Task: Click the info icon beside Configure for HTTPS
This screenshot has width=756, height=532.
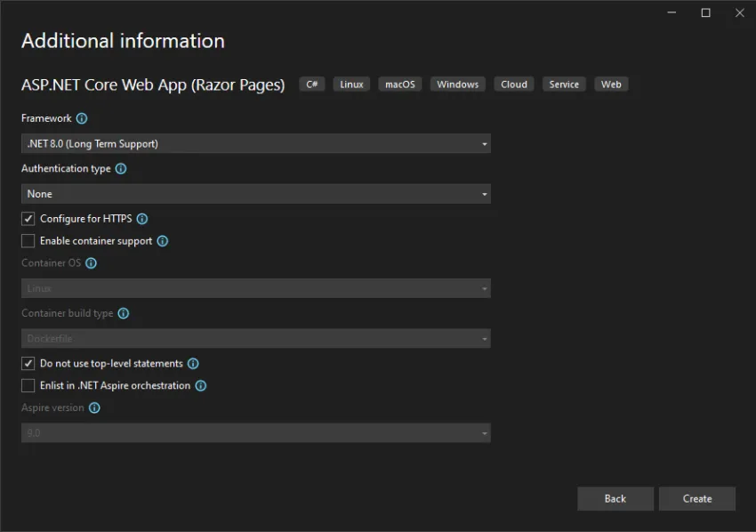Action: point(142,218)
